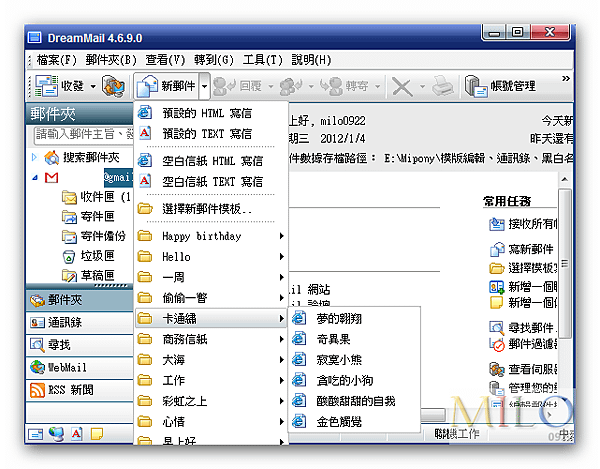Image resolution: width=600 pixels, height=469 pixels.
Task: Expand 心情 template folder submenu
Action: pyautogui.click(x=211, y=422)
